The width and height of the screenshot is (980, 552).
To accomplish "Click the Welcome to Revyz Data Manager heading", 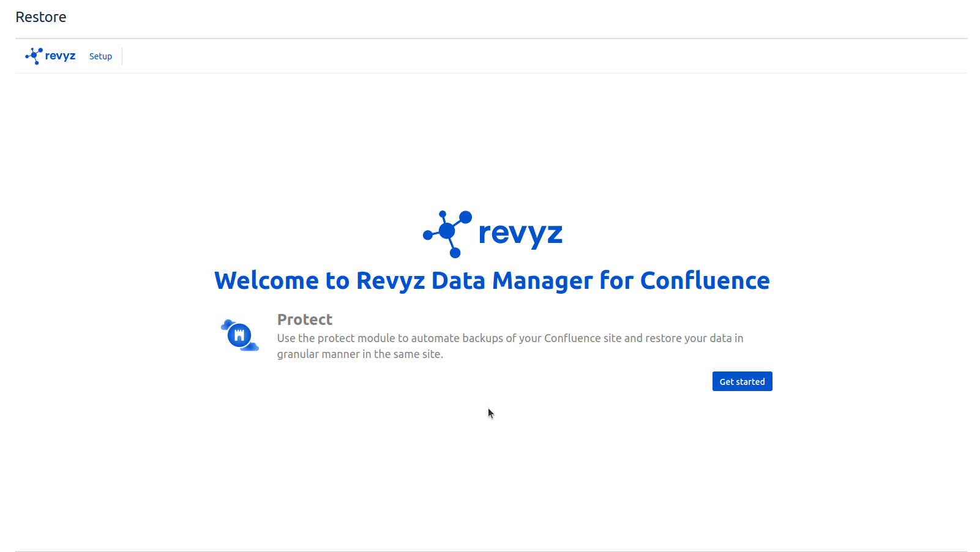I will [491, 280].
